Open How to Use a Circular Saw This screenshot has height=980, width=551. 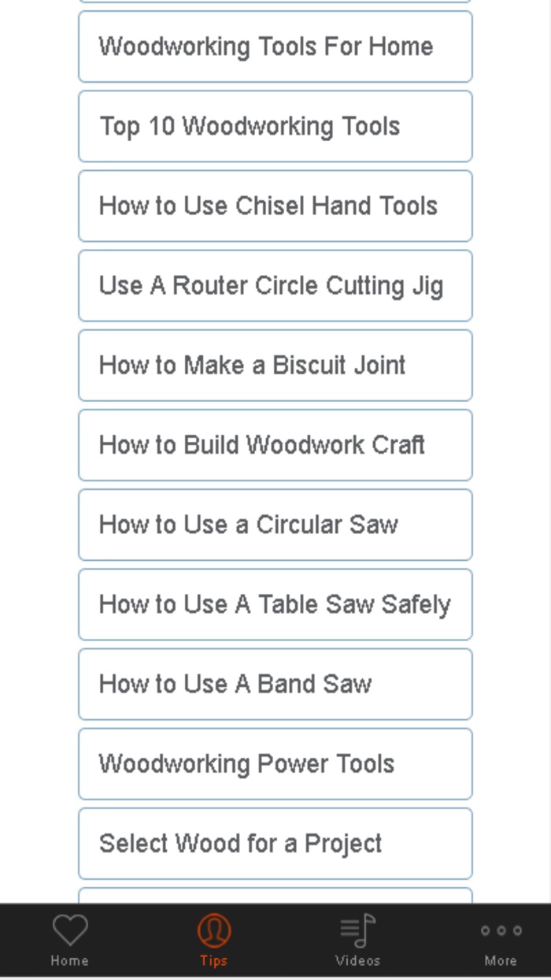coord(275,524)
